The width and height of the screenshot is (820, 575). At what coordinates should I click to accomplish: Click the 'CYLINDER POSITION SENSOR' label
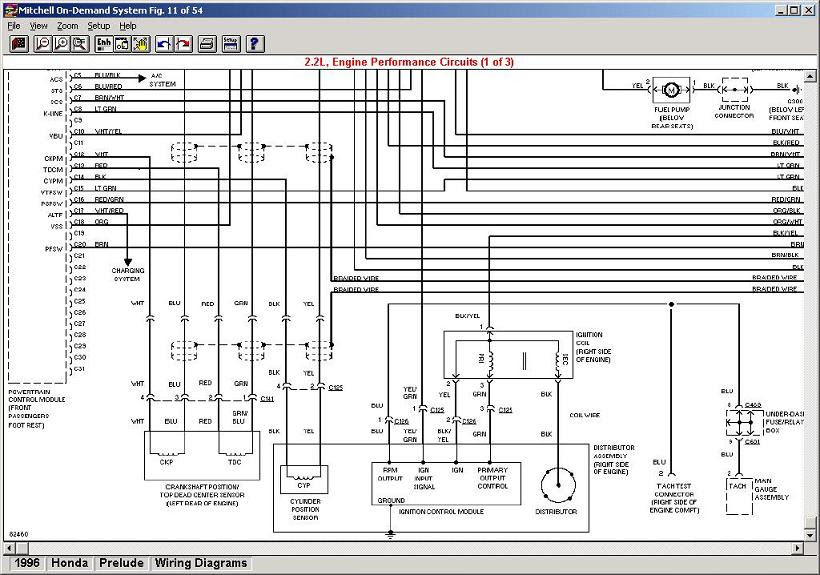pos(305,509)
